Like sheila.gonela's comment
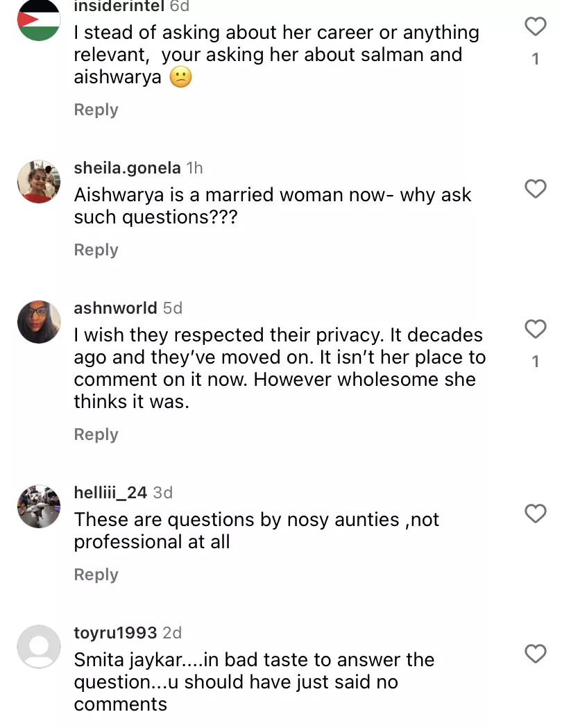562x728 pixels. coord(535,189)
